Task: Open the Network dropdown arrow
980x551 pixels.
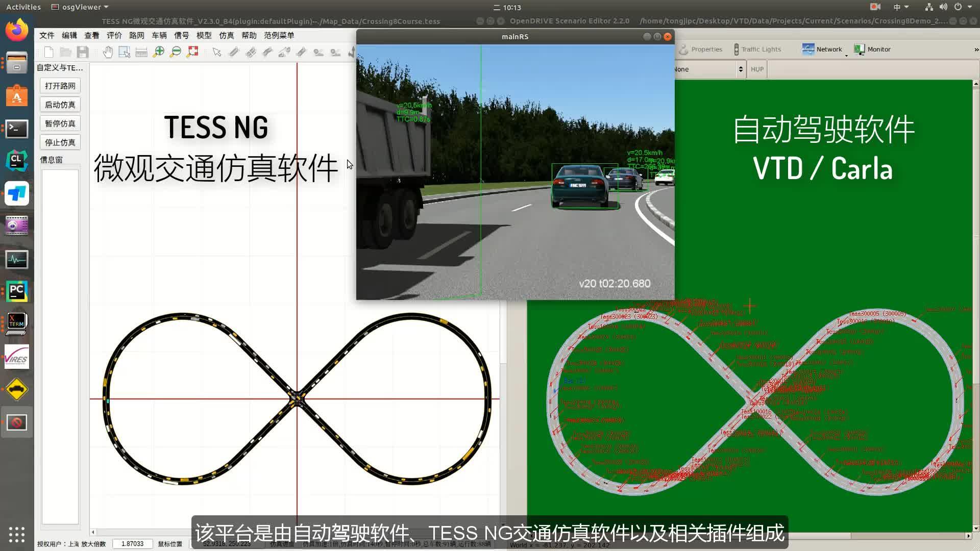Action: pyautogui.click(x=846, y=55)
